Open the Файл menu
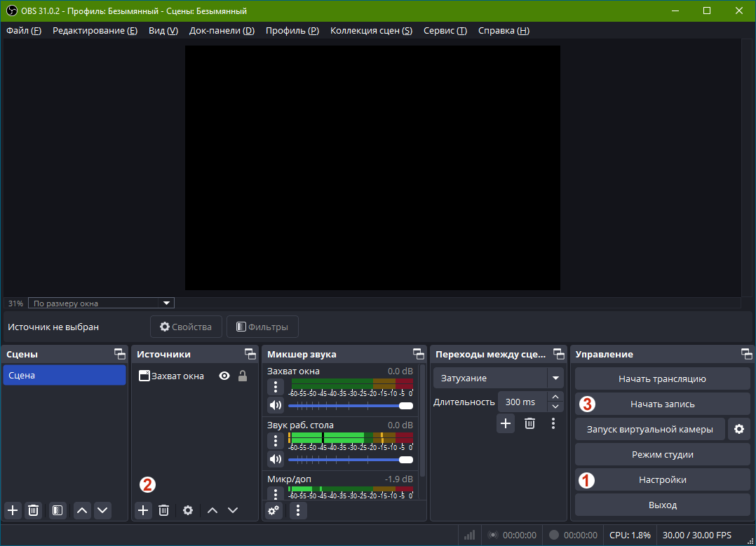This screenshot has height=546, width=756. tap(24, 31)
